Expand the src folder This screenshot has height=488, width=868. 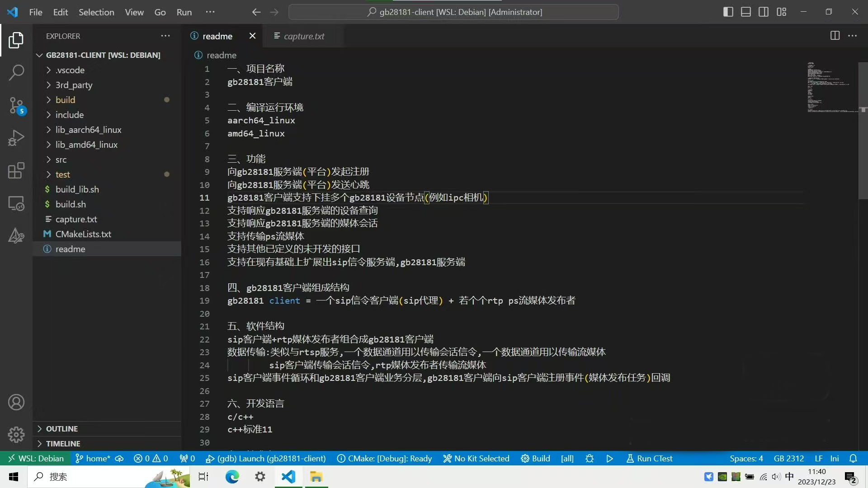61,160
